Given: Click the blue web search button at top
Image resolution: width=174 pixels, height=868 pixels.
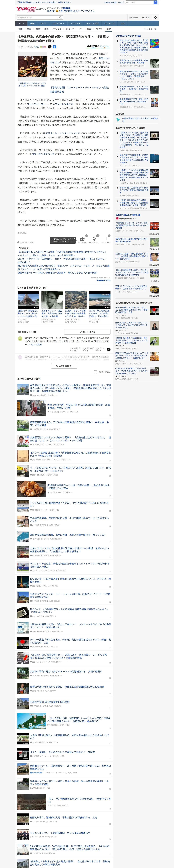Looking at the screenshot, I should pyautogui.click(x=155, y=2).
